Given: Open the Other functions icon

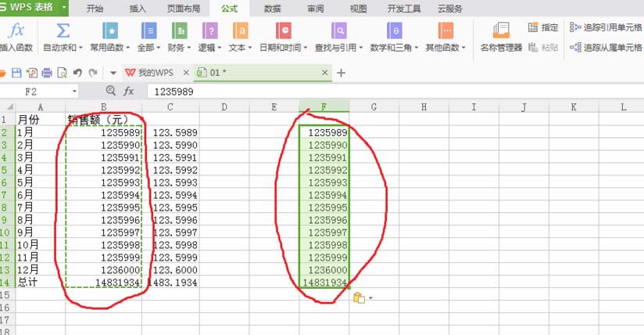Looking at the screenshot, I should (445, 31).
